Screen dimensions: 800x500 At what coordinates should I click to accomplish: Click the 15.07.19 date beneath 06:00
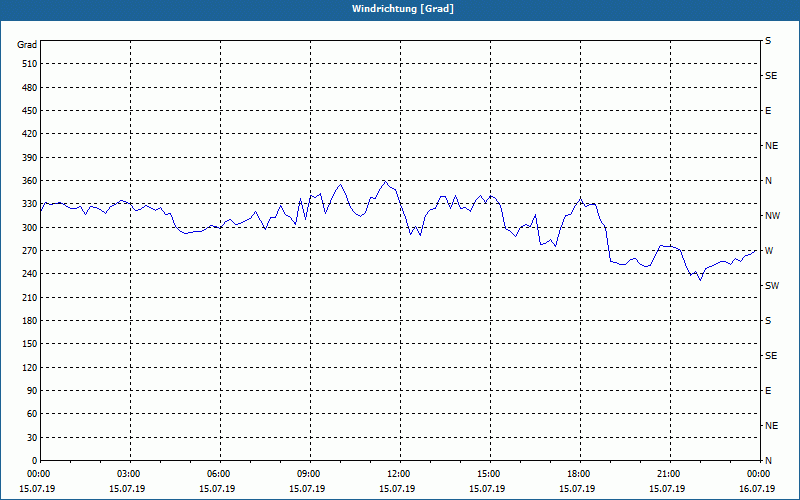click(x=217, y=489)
